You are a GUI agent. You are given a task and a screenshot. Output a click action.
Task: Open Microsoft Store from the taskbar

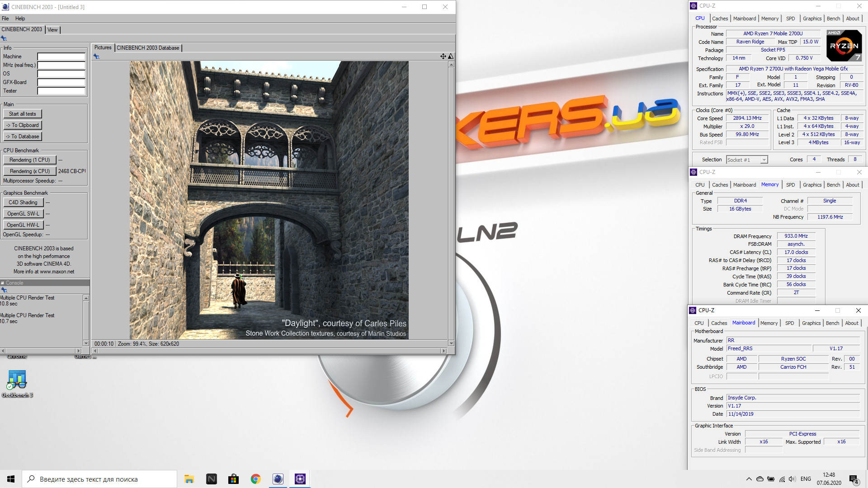[x=234, y=479]
